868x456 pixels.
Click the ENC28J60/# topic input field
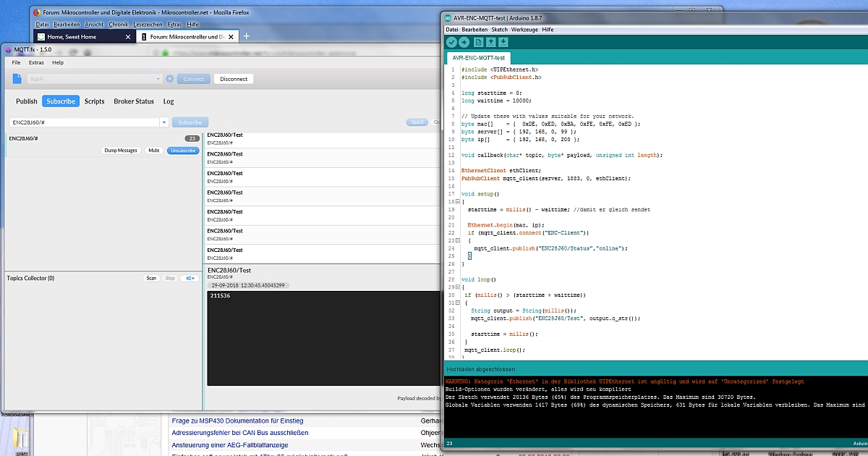point(84,122)
